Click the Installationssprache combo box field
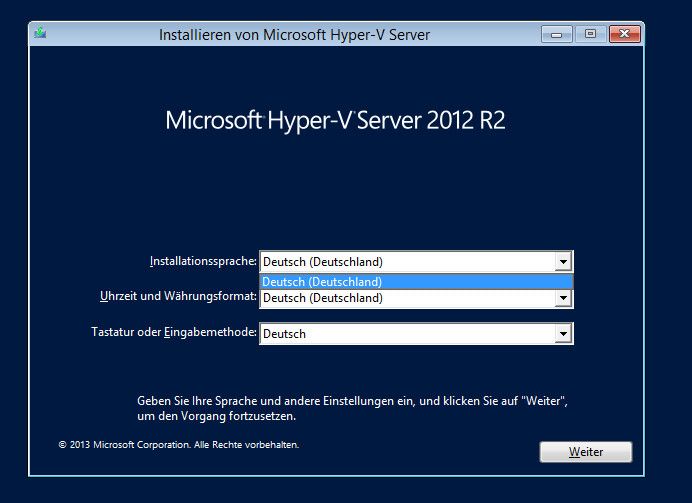Screen dimensions: 692x503 [x=416, y=262]
